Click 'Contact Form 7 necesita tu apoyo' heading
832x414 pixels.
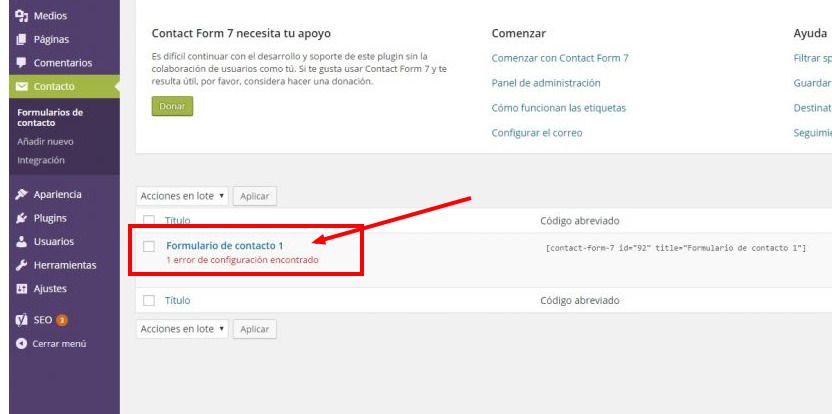pyautogui.click(x=241, y=33)
